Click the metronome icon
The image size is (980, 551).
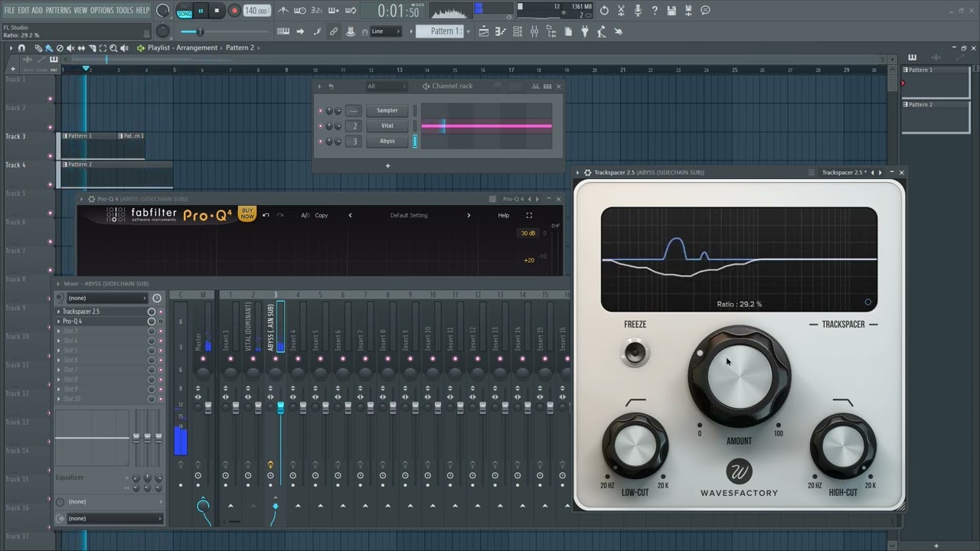pyautogui.click(x=283, y=11)
